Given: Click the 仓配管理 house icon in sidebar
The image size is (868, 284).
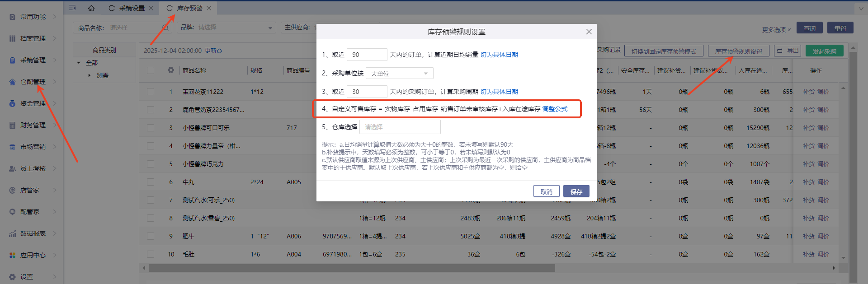Looking at the screenshot, I should pos(12,82).
